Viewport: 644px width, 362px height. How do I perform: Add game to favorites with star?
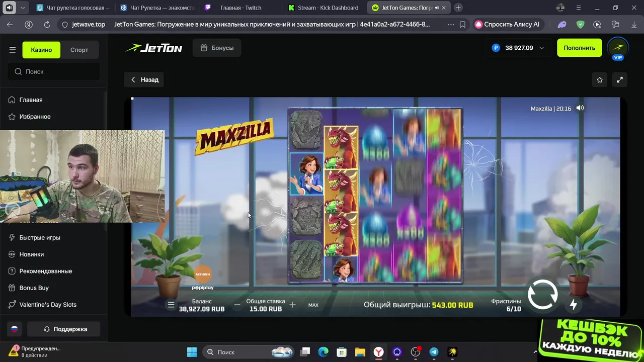pos(599,79)
